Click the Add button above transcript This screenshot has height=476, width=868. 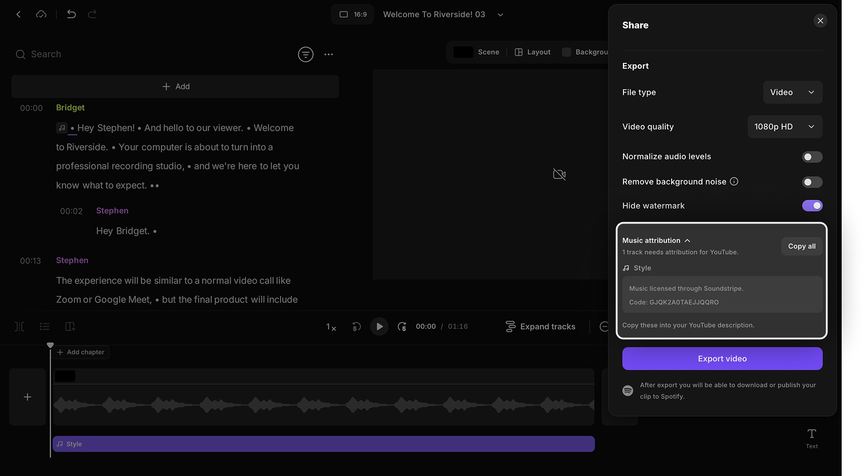point(175,86)
